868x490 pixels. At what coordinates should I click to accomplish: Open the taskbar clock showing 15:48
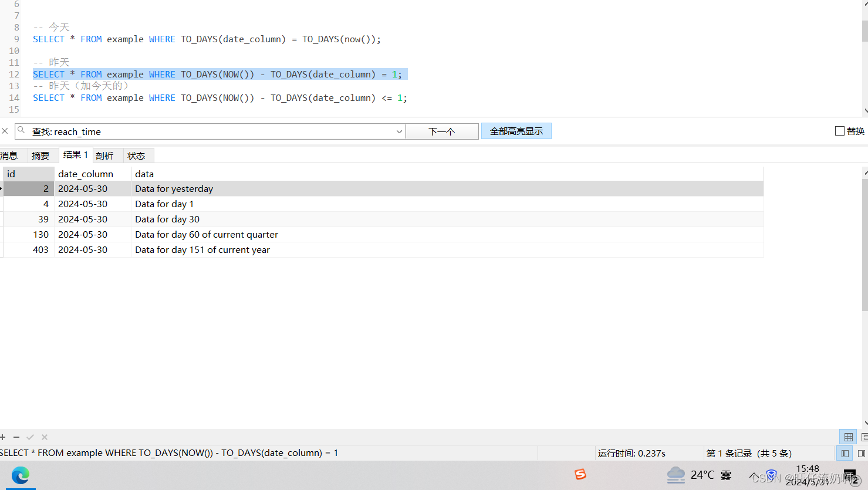pyautogui.click(x=808, y=475)
